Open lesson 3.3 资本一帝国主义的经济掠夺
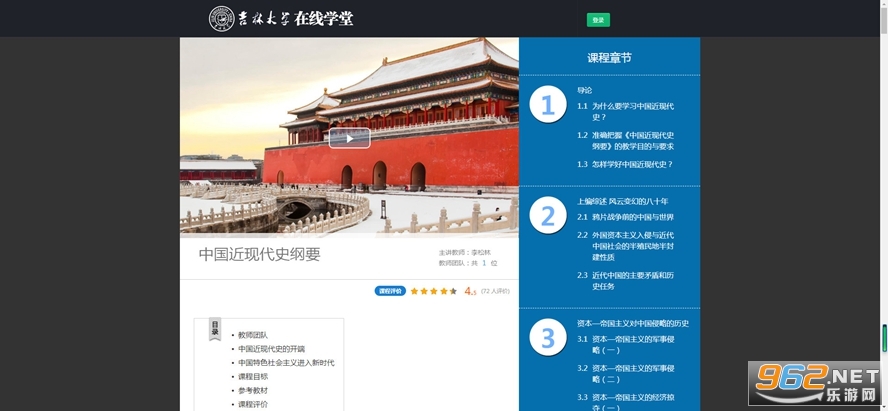 click(626, 402)
